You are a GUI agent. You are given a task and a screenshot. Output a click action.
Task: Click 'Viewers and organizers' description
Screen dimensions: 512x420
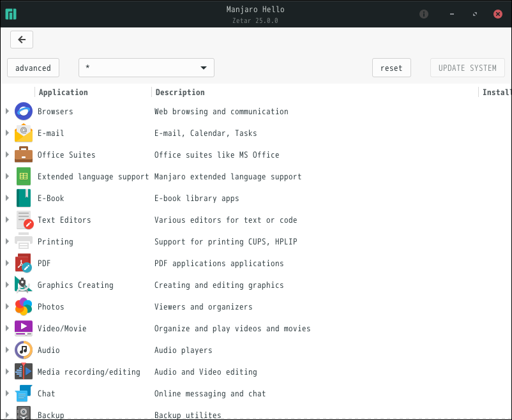point(204,306)
